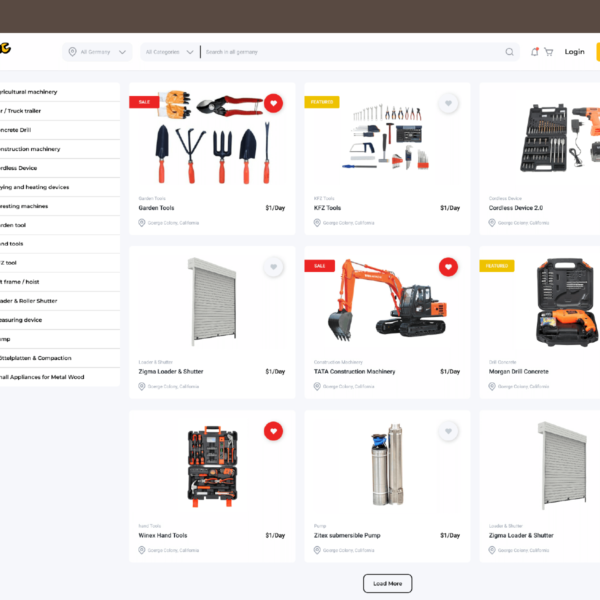Viewport: 600px width, 600px height.
Task: Select Construction machinery category
Action: [x=60, y=149]
